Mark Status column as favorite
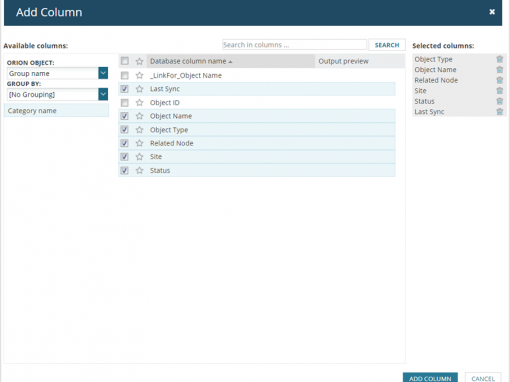This screenshot has width=510, height=382. 139,170
